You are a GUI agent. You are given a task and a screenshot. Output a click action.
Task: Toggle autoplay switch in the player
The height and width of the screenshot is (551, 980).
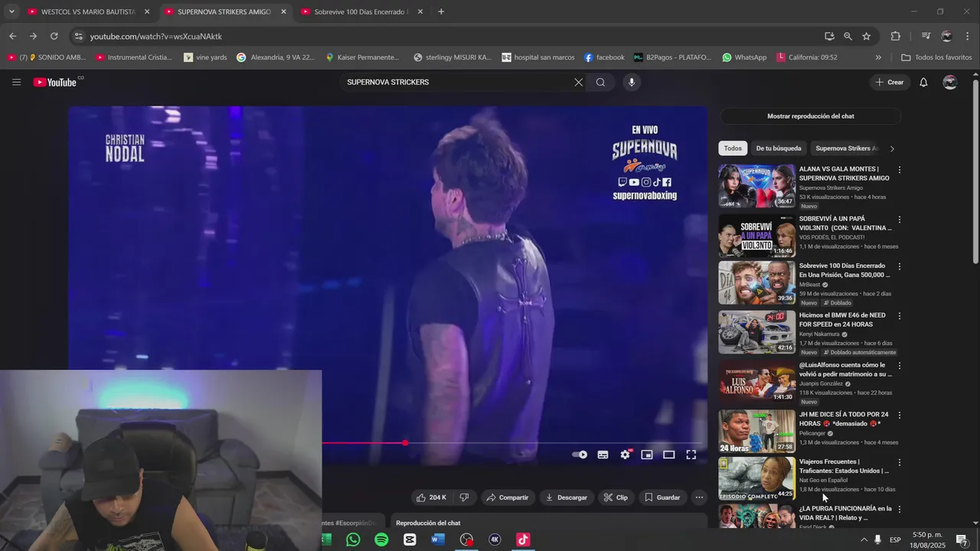point(580,455)
